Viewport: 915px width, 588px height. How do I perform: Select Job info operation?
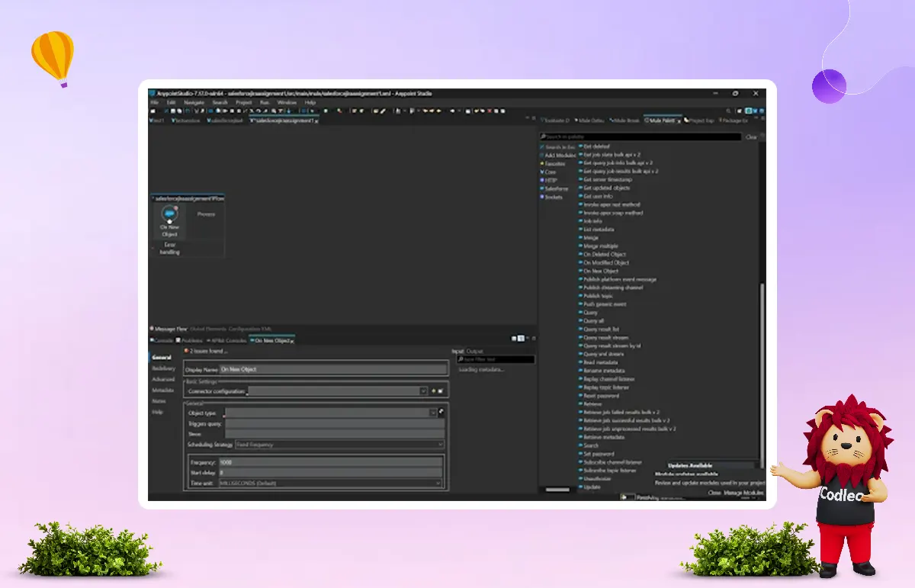coord(592,221)
